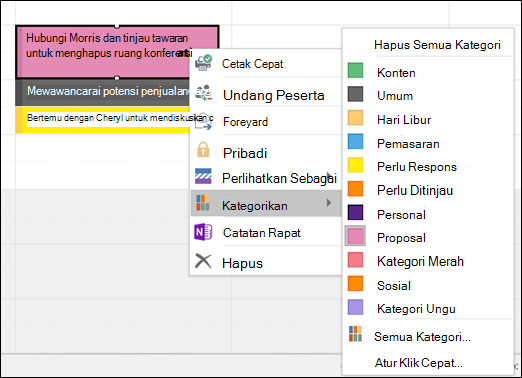Select Hapus to delete appointment
The image size is (522, 378).
click(266, 263)
